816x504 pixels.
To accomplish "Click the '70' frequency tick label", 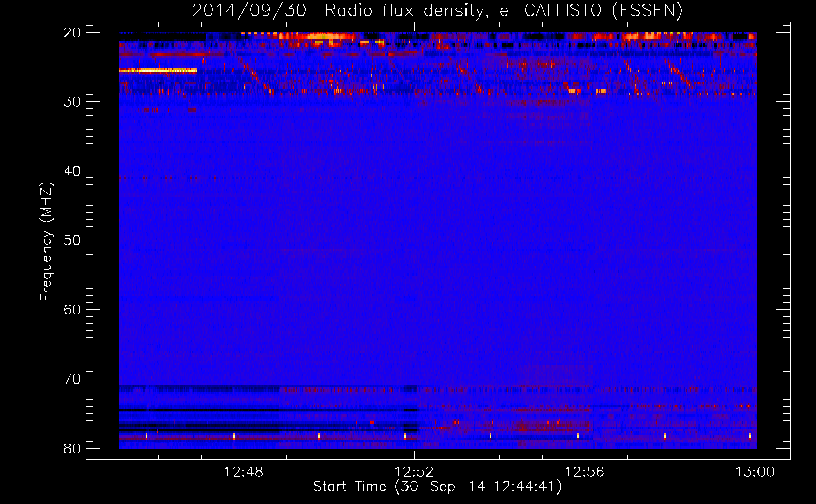I will point(73,379).
